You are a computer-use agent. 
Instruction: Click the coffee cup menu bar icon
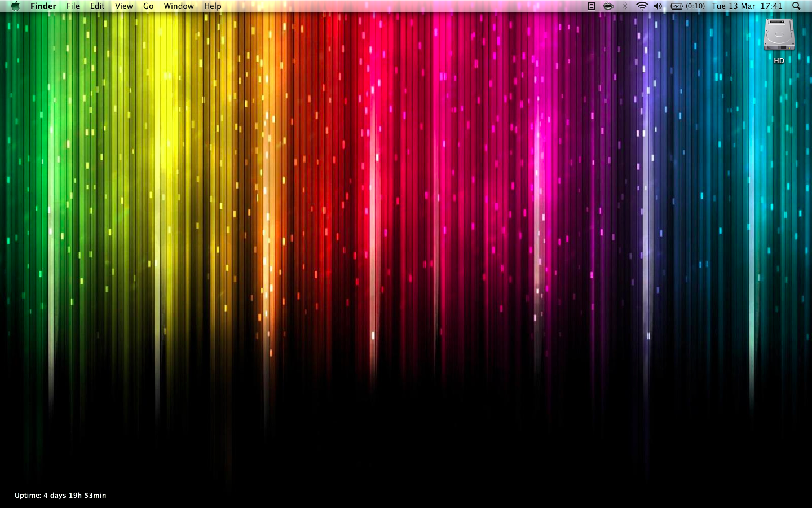pyautogui.click(x=608, y=6)
